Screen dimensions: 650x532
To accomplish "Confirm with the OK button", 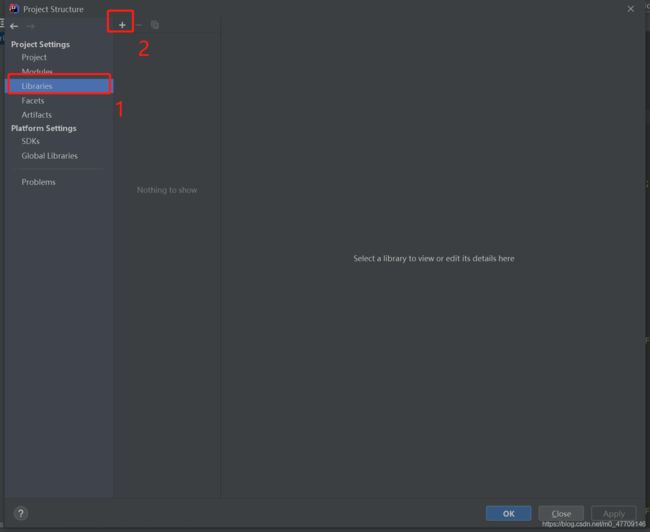I will point(508,513).
